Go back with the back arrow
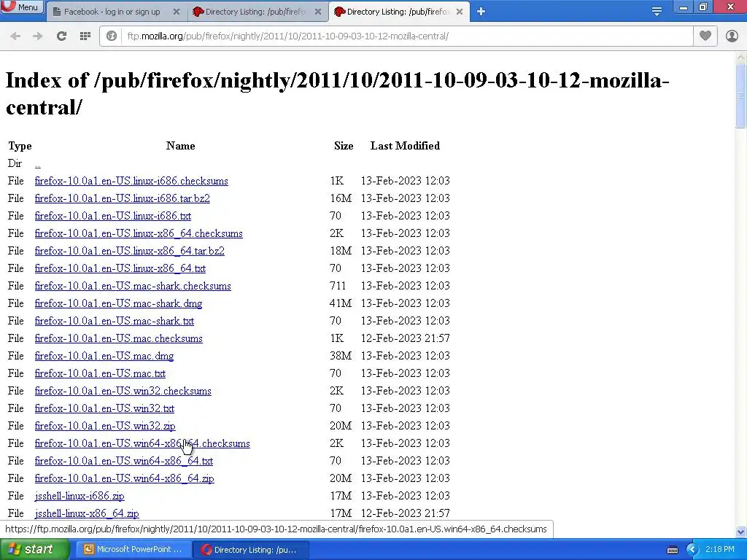Viewport: 747px width, 560px height. [x=15, y=36]
